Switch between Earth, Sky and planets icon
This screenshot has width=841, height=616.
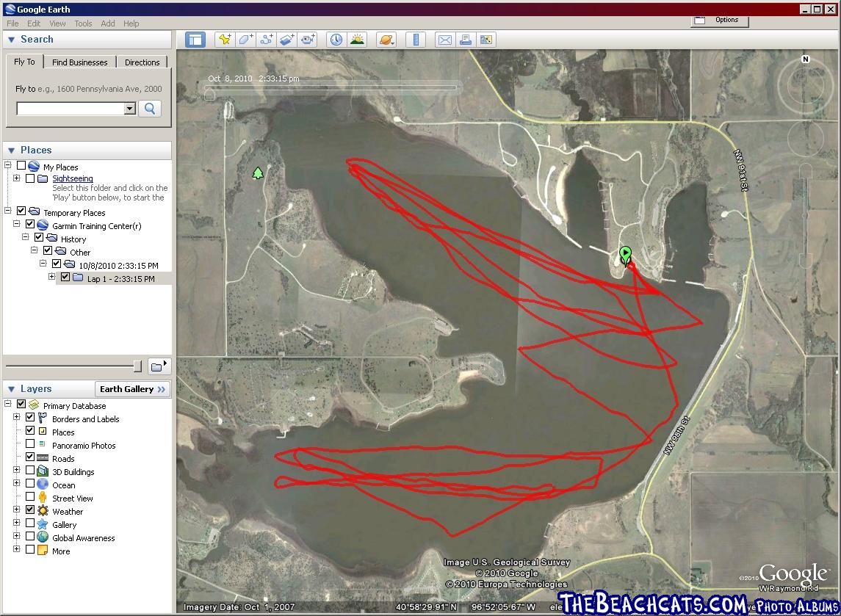pyautogui.click(x=386, y=40)
